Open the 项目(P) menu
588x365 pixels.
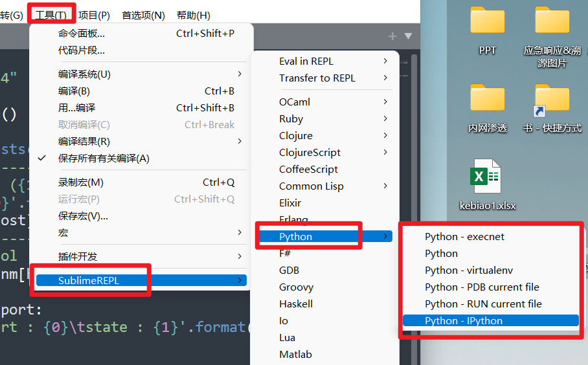coord(94,16)
